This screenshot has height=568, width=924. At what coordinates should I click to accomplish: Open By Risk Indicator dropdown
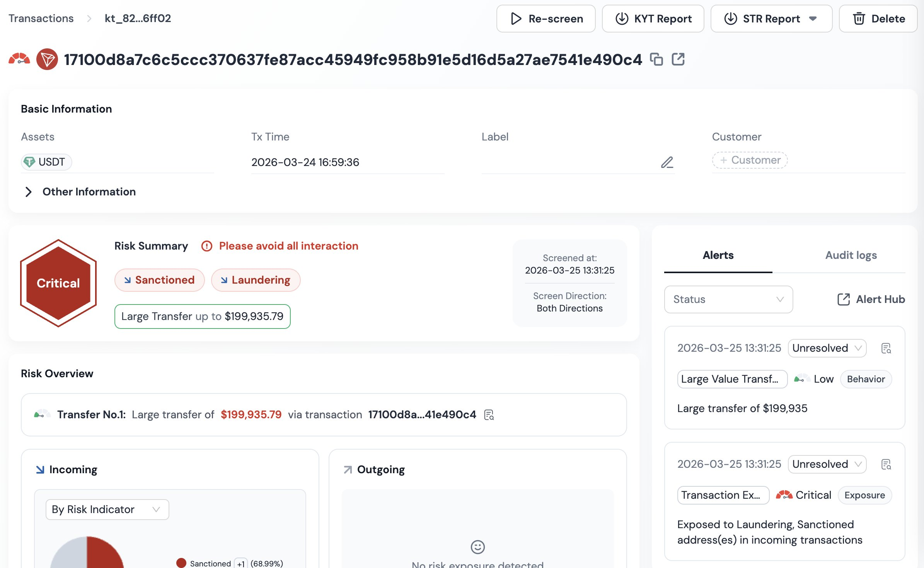pos(107,510)
